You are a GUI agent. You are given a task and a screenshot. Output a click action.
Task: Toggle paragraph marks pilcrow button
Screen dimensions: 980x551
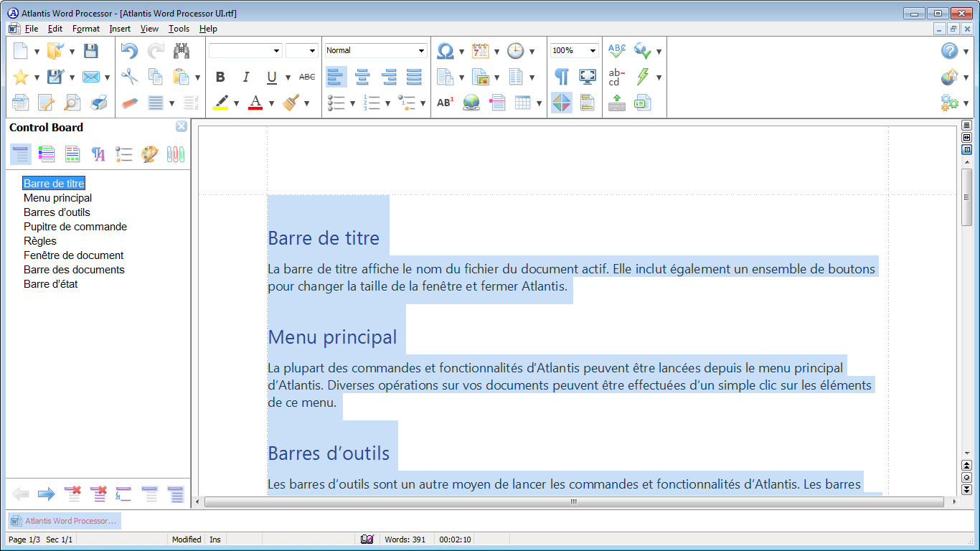pos(562,77)
